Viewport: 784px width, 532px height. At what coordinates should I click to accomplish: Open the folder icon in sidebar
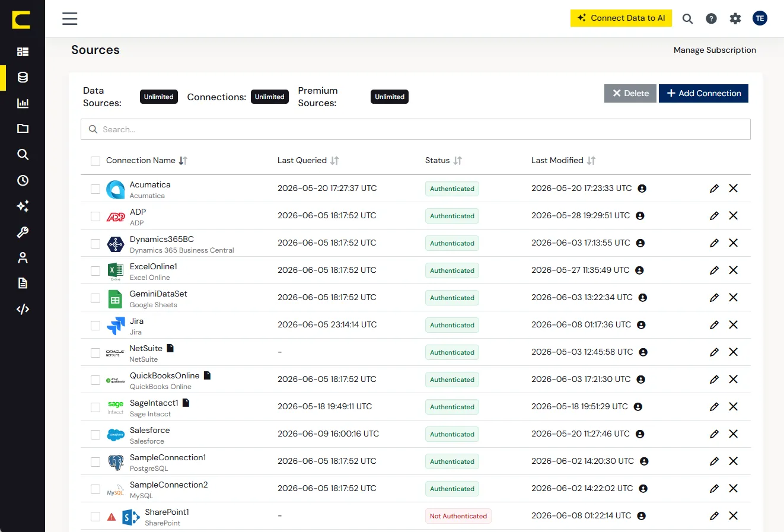(23, 129)
